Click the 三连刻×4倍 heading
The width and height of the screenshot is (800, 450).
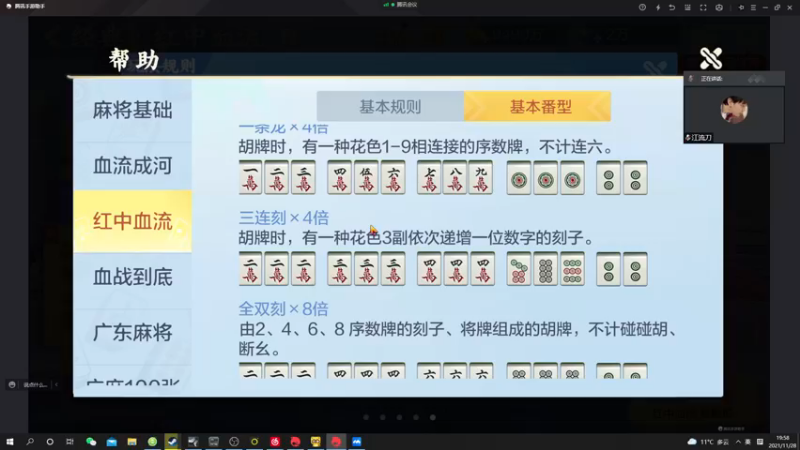(284, 218)
